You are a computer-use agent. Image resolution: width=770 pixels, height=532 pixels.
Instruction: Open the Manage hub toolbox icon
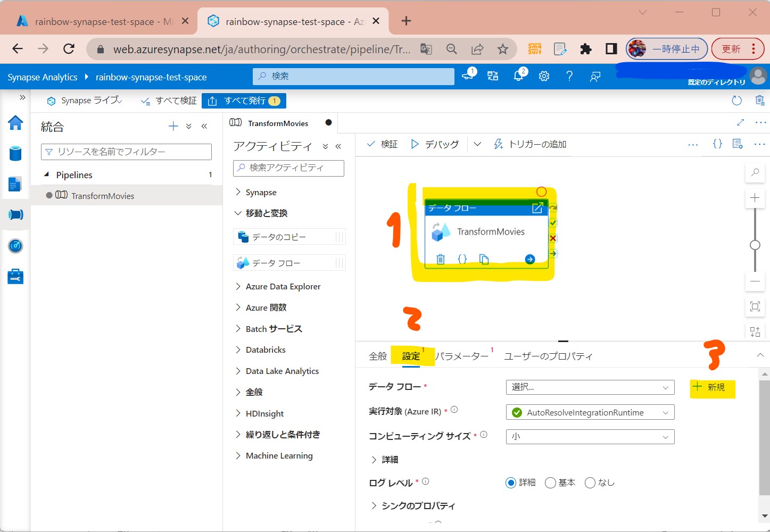[15, 277]
